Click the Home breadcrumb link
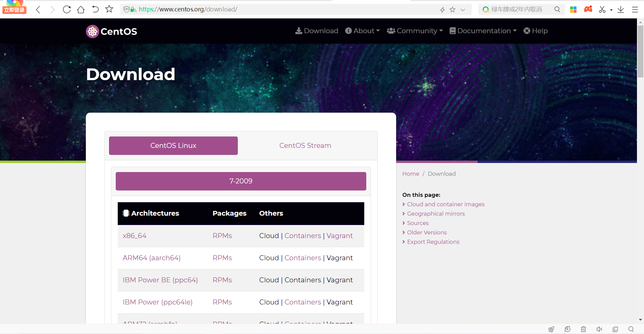 [411, 174]
